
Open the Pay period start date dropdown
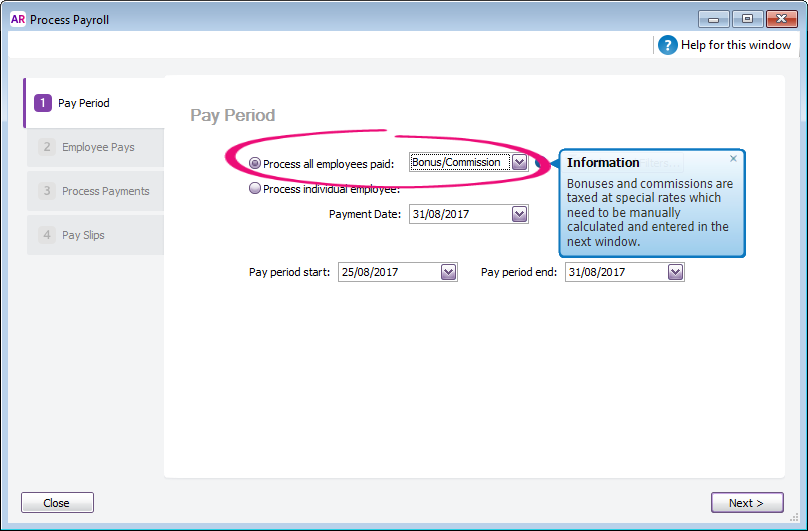448,272
